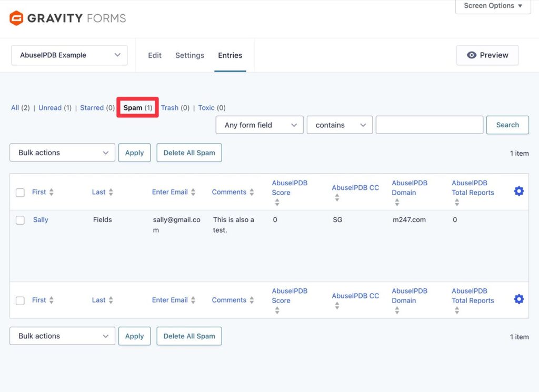Check the select-all checkbox in table header
Viewport: 539px width, 392px height.
(21, 193)
